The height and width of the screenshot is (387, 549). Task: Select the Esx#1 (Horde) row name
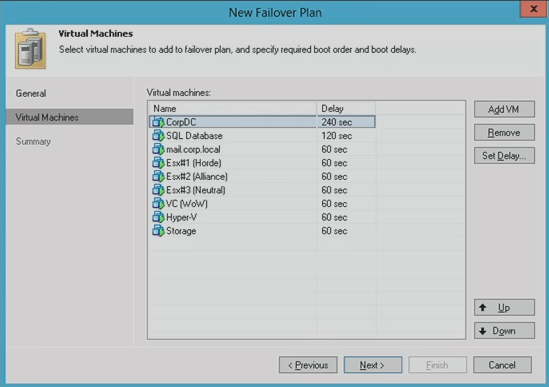(194, 163)
